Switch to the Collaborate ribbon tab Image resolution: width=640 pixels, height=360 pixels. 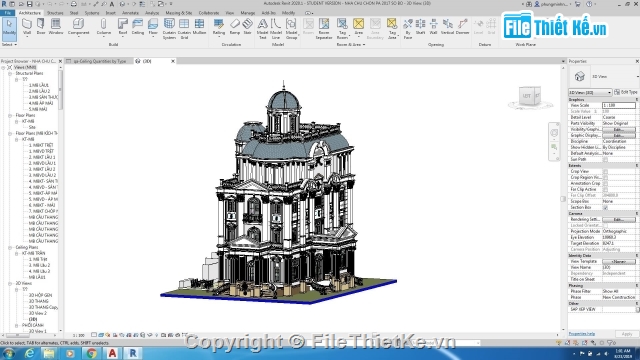click(209, 13)
